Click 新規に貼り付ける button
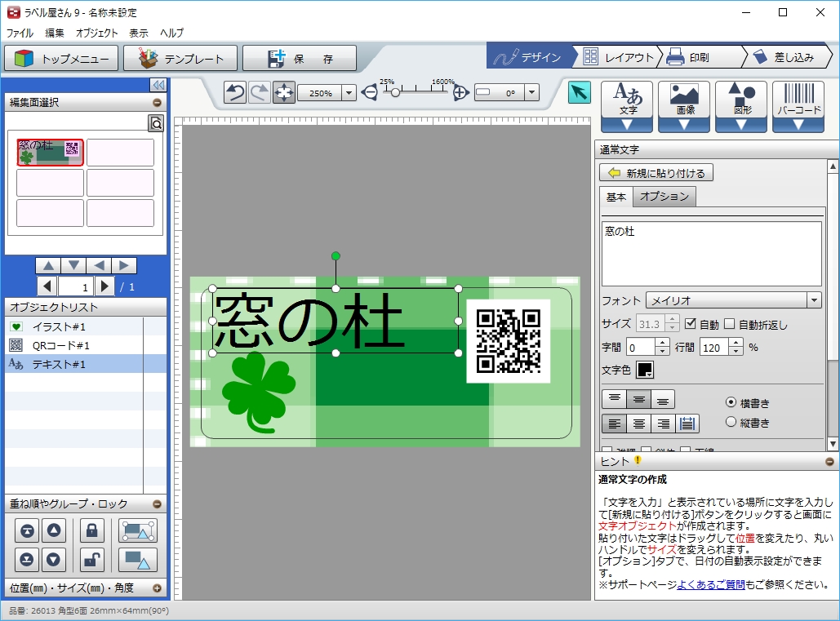Viewport: 840px width, 621px height. (x=656, y=173)
